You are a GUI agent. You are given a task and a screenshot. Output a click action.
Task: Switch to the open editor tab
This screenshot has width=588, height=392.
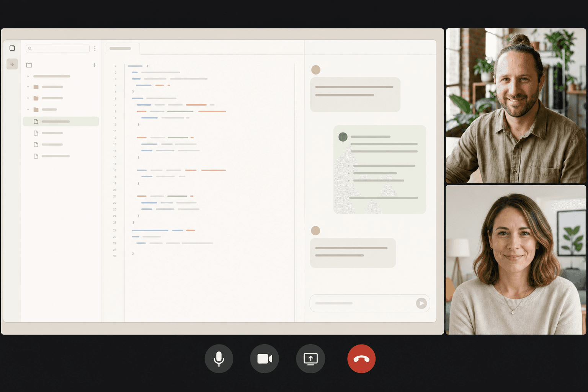(122, 49)
